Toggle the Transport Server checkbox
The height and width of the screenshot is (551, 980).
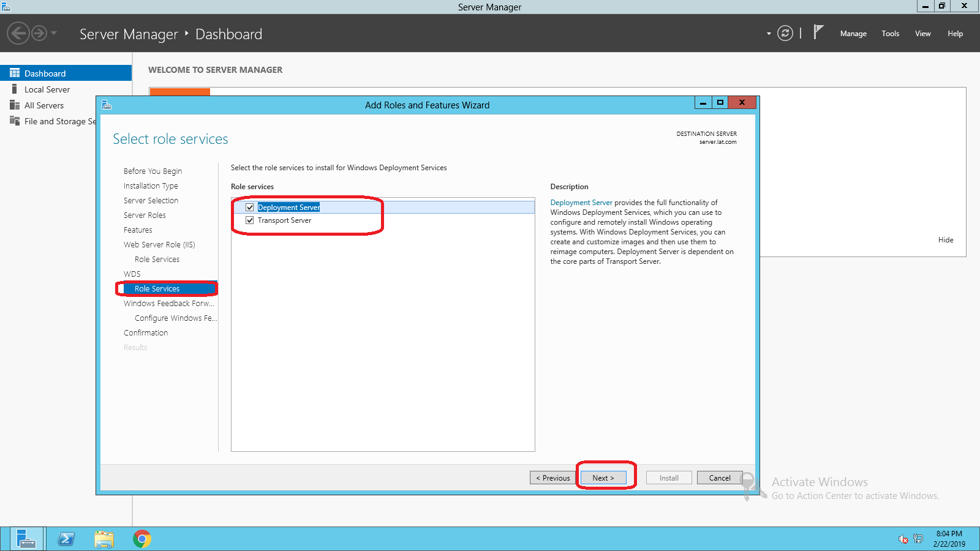tap(250, 220)
